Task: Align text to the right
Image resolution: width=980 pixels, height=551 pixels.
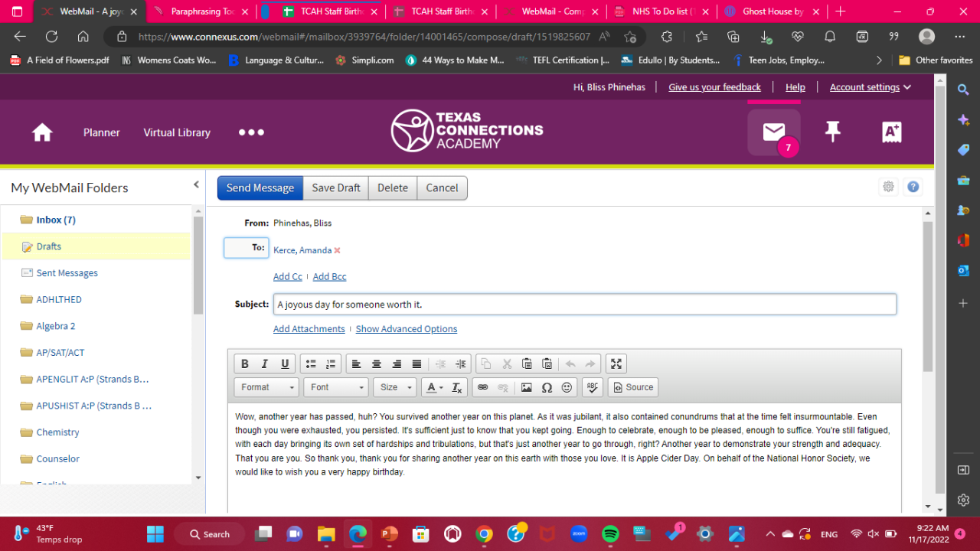Action: [397, 364]
